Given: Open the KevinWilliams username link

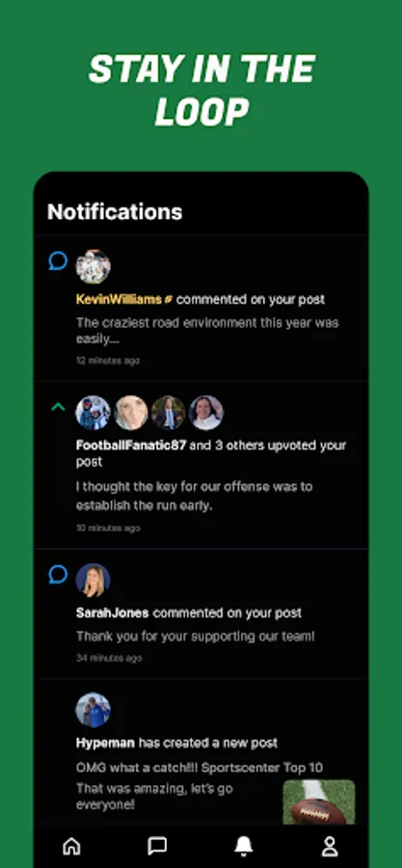Looking at the screenshot, I should point(119,300).
